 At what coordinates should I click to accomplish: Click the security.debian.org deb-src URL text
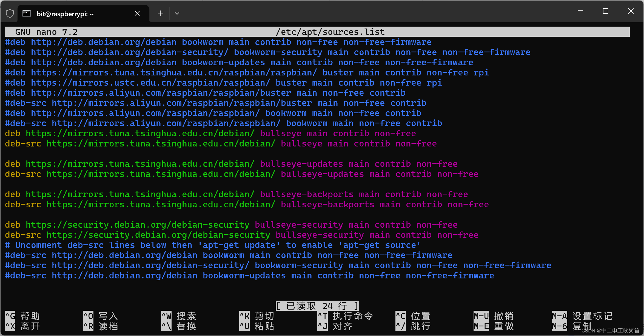[158, 235]
